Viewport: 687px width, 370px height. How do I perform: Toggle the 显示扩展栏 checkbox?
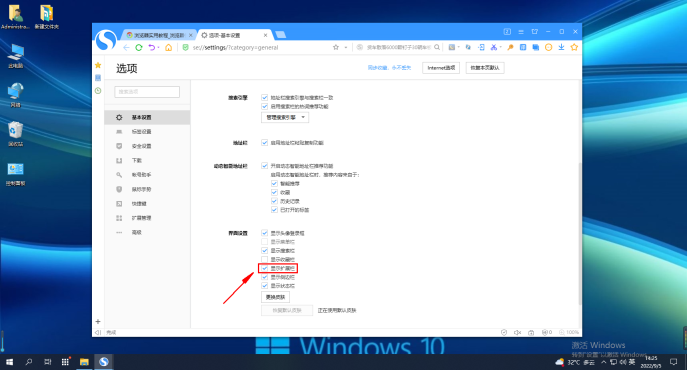point(265,268)
